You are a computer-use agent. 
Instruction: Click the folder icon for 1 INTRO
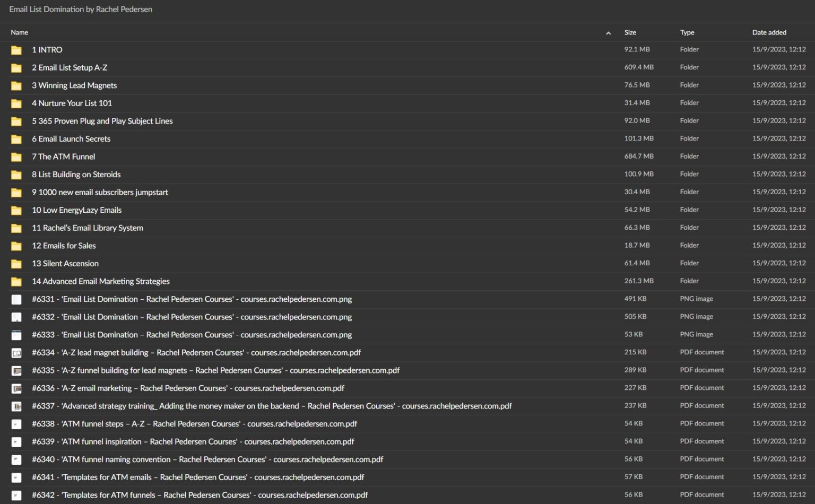16,50
